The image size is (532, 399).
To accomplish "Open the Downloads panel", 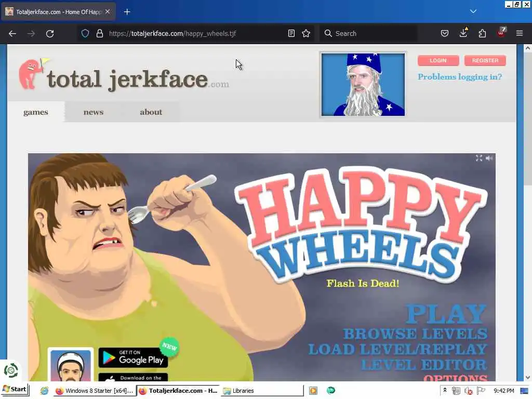I will [463, 33].
